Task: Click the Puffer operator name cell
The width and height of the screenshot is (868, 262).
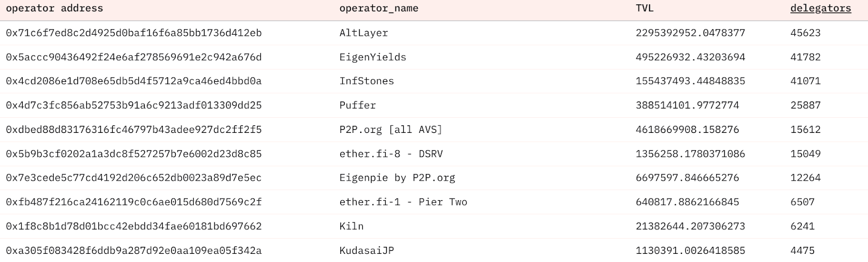Action: click(x=358, y=105)
